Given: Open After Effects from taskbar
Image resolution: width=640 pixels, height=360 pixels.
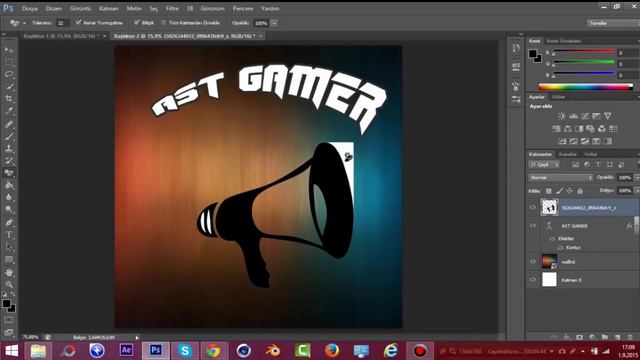Looking at the screenshot, I should point(126,350).
